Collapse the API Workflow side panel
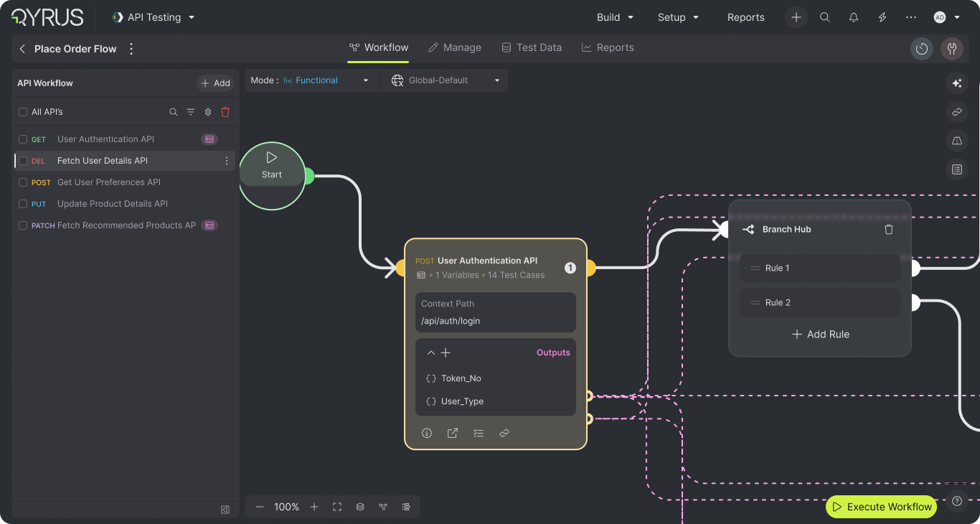980x524 pixels. (225, 510)
